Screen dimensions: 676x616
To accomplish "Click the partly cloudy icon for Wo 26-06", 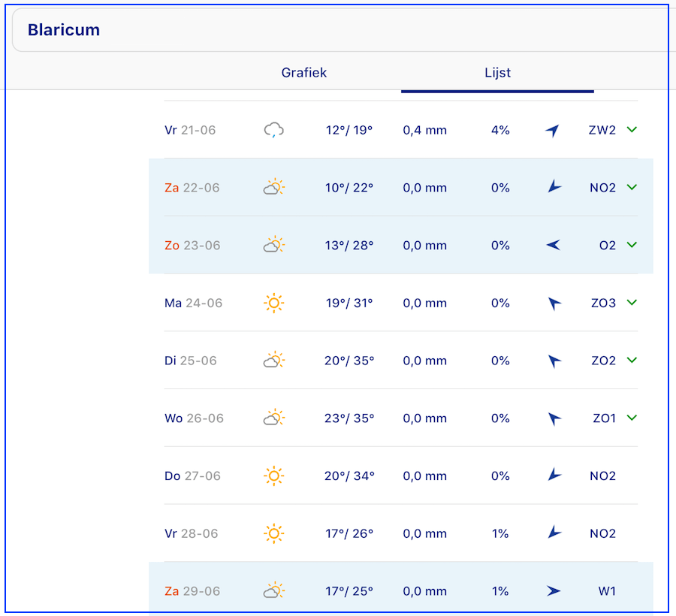I will point(274,418).
